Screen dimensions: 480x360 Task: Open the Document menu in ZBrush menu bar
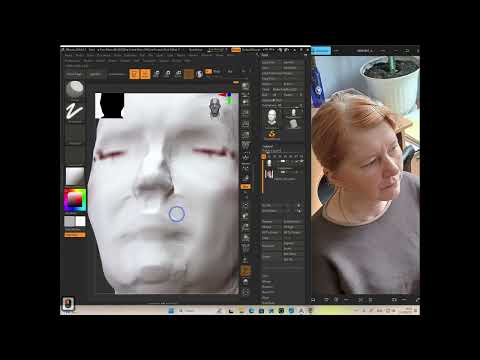pyautogui.click(x=104, y=55)
